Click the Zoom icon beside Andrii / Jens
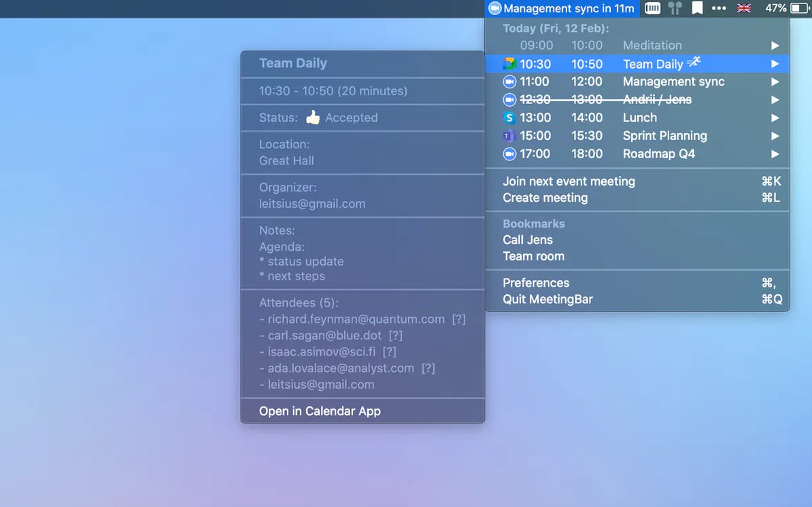This screenshot has width=812, height=507. tap(509, 99)
